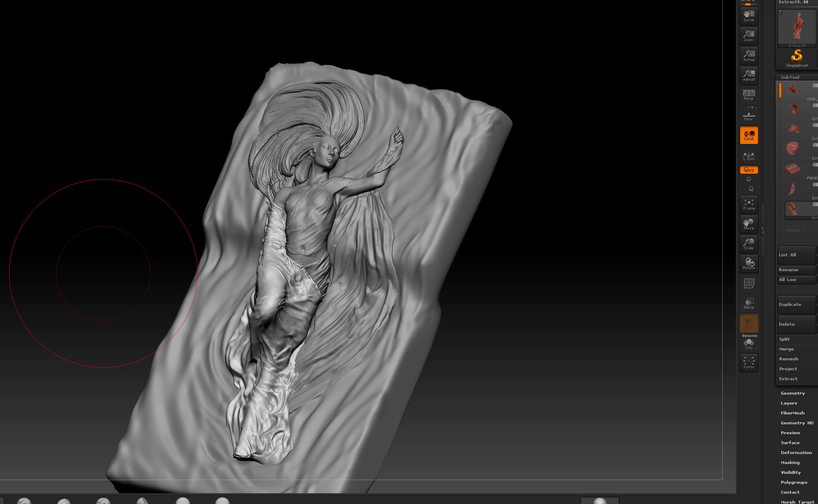Image resolution: width=818 pixels, height=504 pixels.
Task: Toggle PolyF polyframe display
Action: click(749, 284)
